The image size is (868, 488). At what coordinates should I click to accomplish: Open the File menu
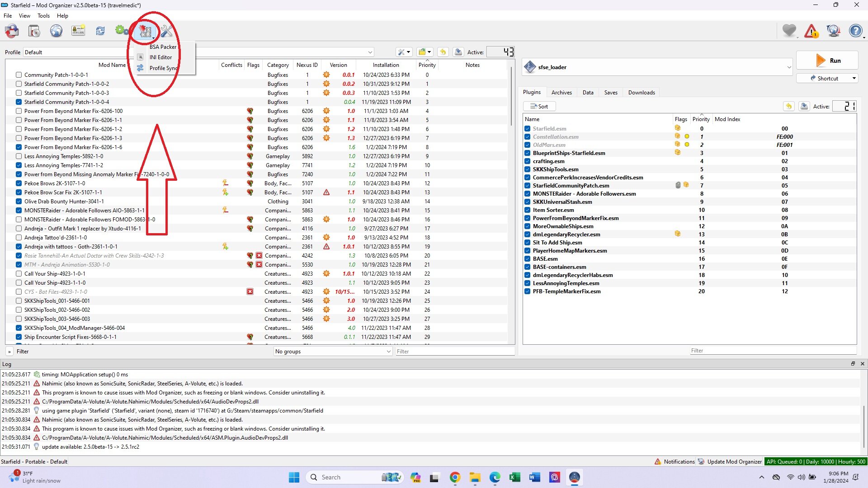click(x=8, y=16)
